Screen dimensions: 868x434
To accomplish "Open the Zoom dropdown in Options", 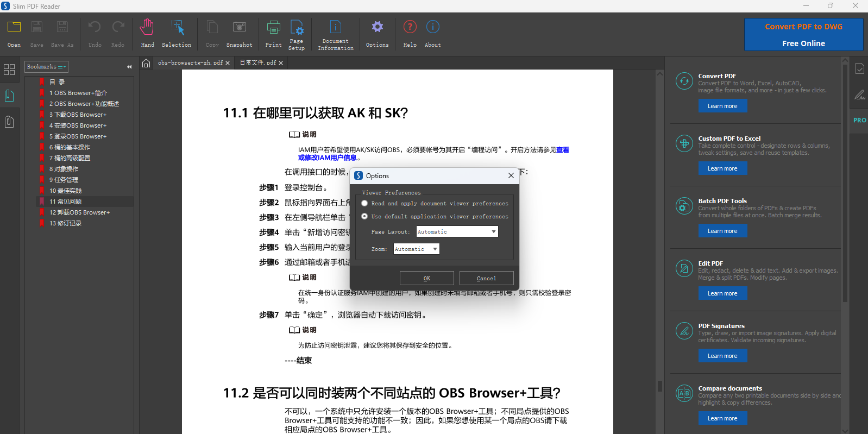I will point(416,249).
